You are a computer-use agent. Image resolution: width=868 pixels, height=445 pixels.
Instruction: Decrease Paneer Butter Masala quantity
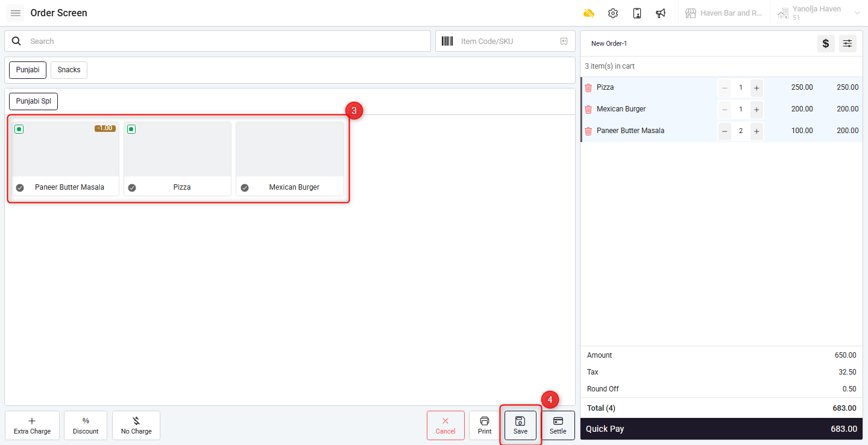[725, 131]
